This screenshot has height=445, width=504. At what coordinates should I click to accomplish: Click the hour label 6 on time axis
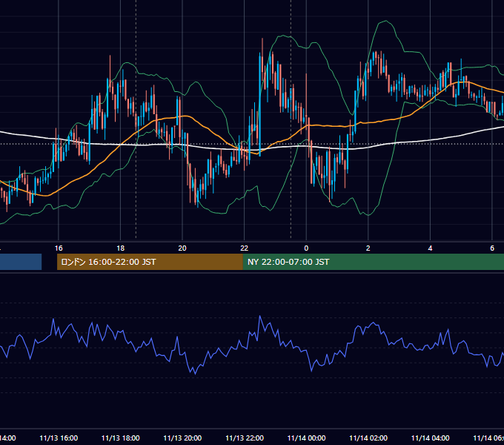pos(492,248)
